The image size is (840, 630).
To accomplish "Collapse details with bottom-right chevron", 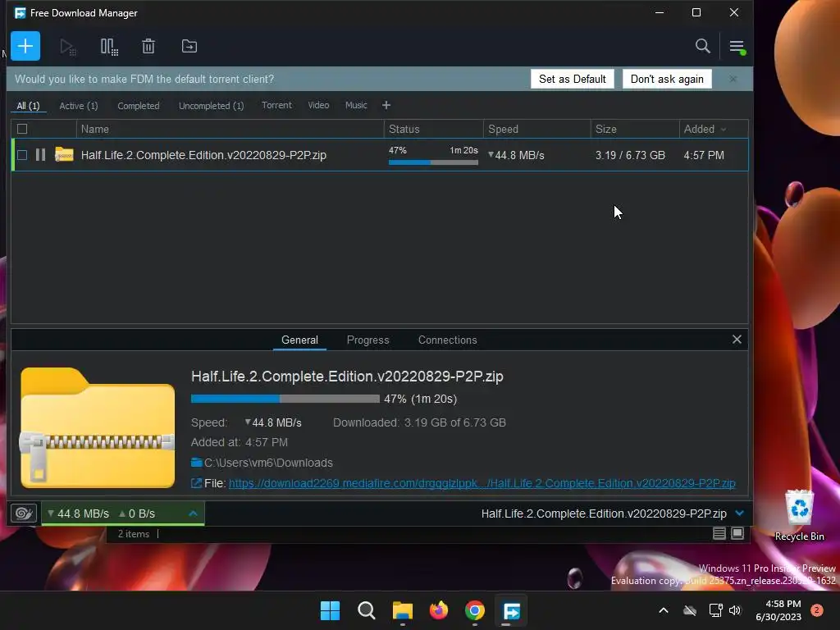I will coord(739,514).
